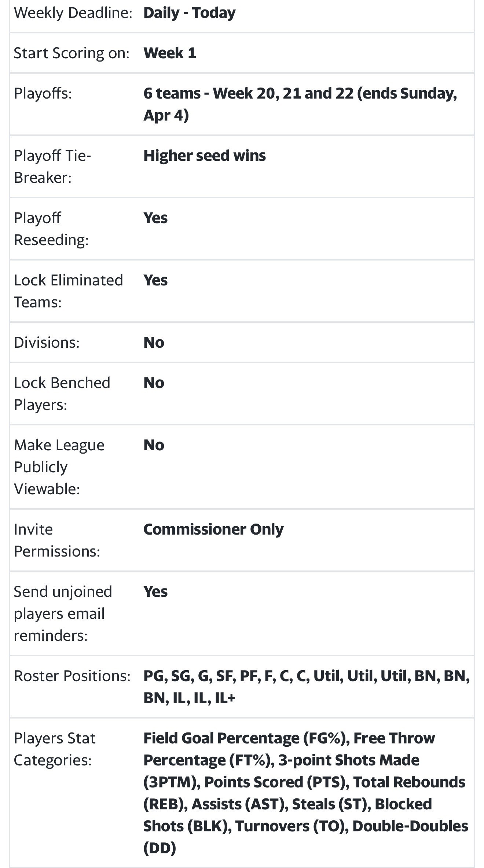Click the 'Players Stat Categories:' label
Image resolution: width=484 pixels, height=868 pixels.
tap(55, 749)
